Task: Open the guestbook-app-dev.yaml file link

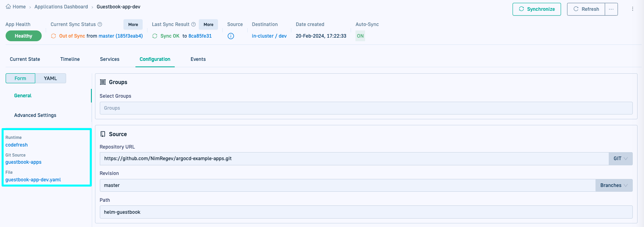Action: pyautogui.click(x=33, y=180)
